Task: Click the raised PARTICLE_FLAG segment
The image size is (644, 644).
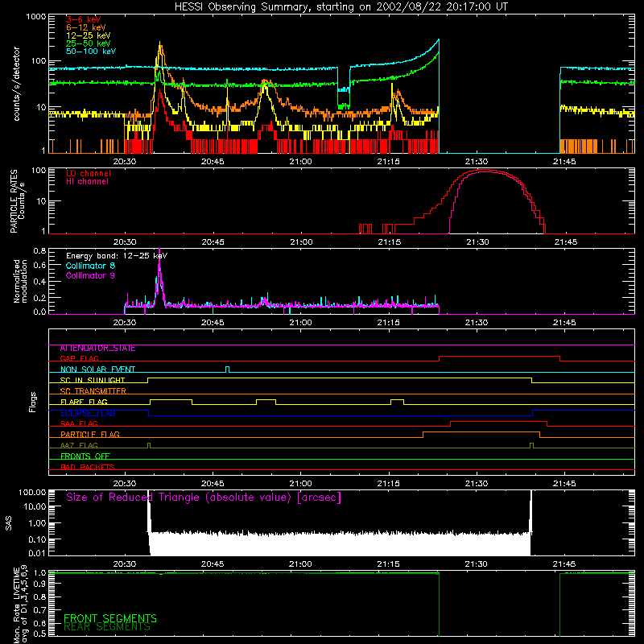Action: tap(481, 432)
